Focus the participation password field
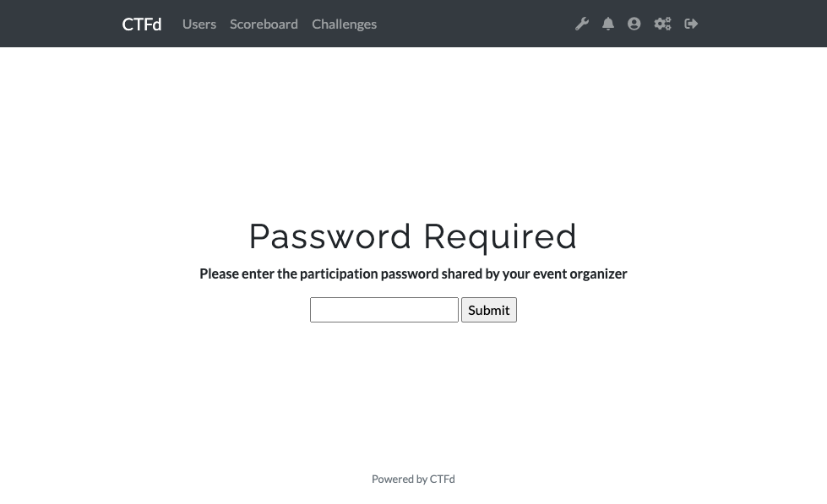Viewport: 827px width, 504px height. pyautogui.click(x=384, y=310)
